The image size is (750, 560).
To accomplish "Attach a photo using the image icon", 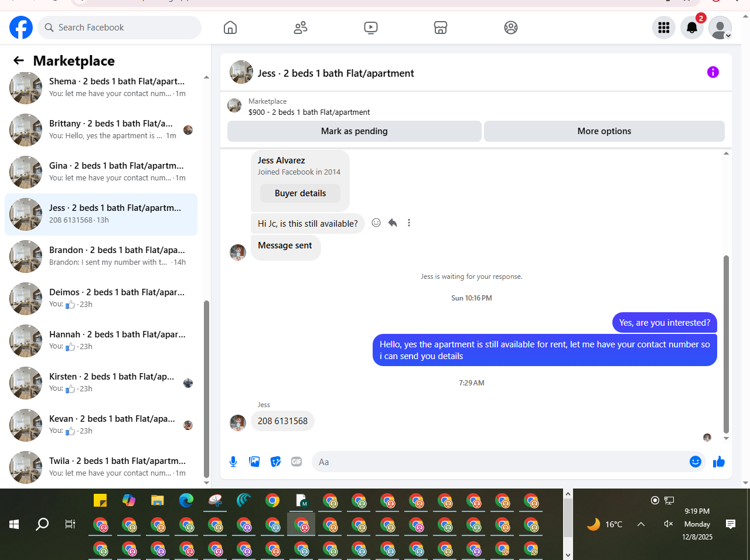I will click(254, 462).
